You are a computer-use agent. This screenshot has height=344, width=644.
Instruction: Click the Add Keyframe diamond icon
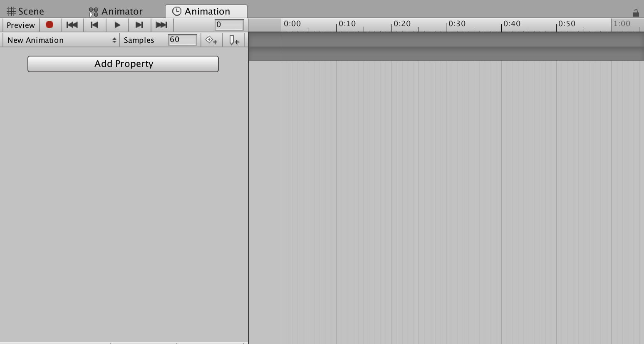click(x=211, y=40)
